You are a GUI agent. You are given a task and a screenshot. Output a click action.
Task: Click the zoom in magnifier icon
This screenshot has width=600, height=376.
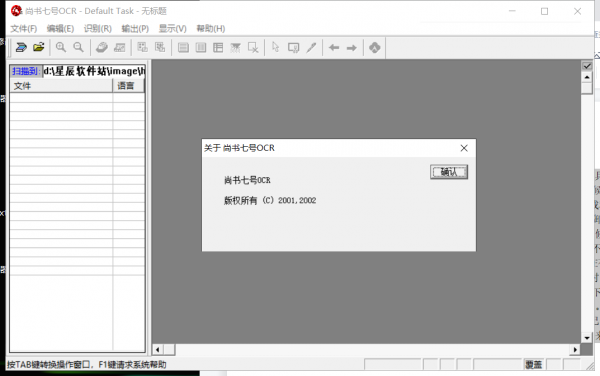[60, 47]
